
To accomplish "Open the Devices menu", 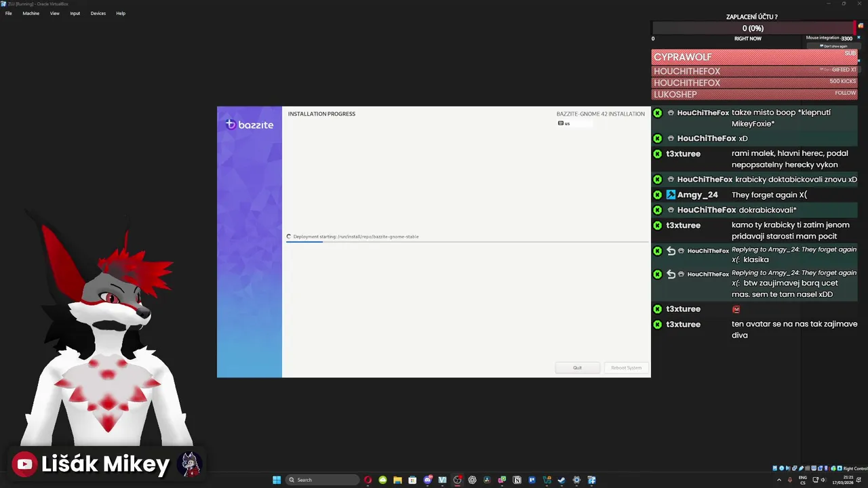I will pyautogui.click(x=98, y=13).
